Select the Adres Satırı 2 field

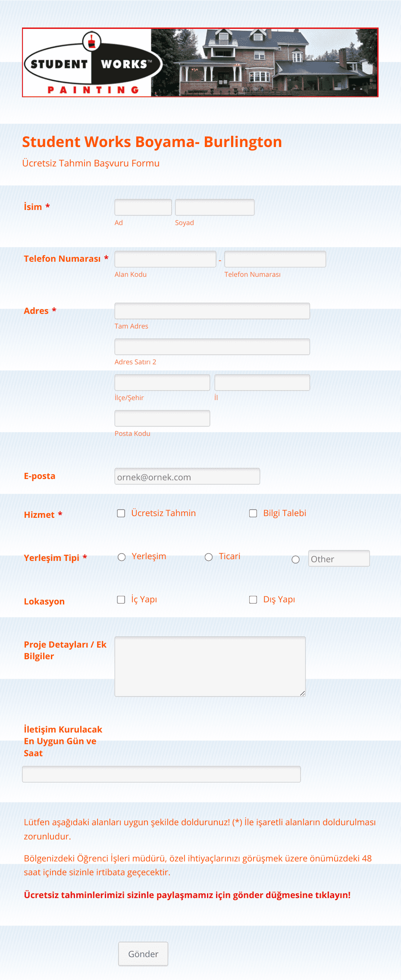coord(212,347)
